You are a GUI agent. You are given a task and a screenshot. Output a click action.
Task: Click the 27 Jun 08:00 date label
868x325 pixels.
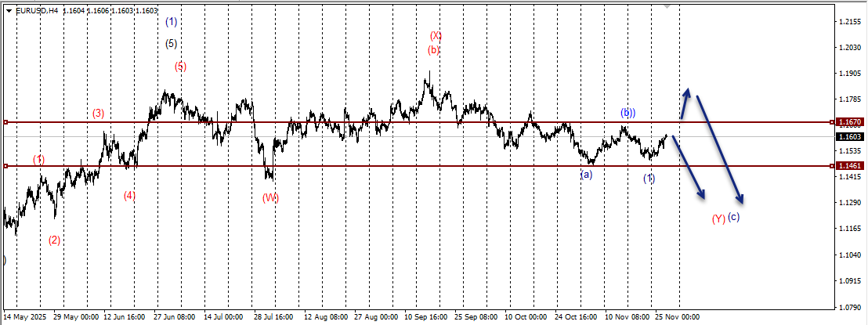175,317
